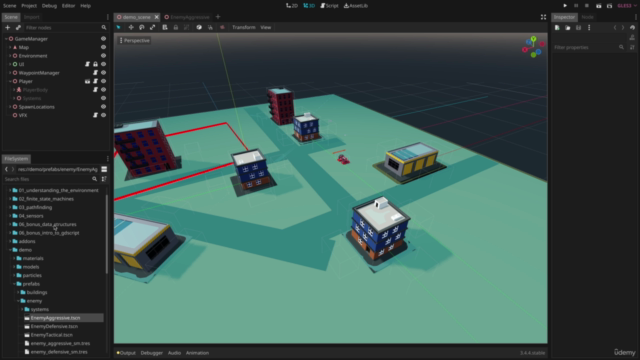640x360 pixels.
Task: Expand the buildings folder
Action: [x=18, y=292]
